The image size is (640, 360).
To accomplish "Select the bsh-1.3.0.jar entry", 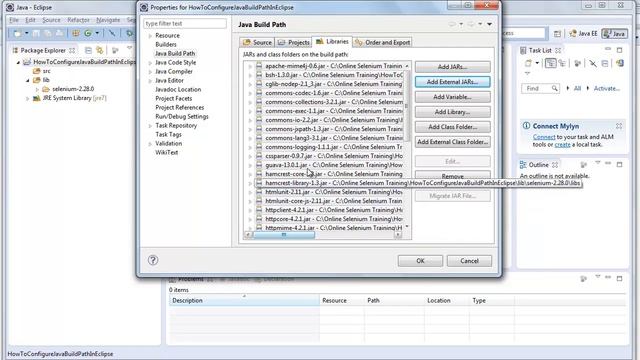I will (x=329, y=75).
